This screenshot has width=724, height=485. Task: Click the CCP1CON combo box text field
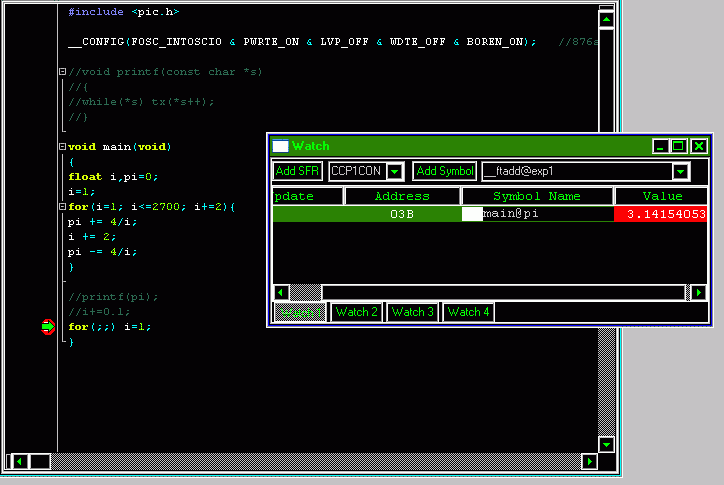[357, 171]
